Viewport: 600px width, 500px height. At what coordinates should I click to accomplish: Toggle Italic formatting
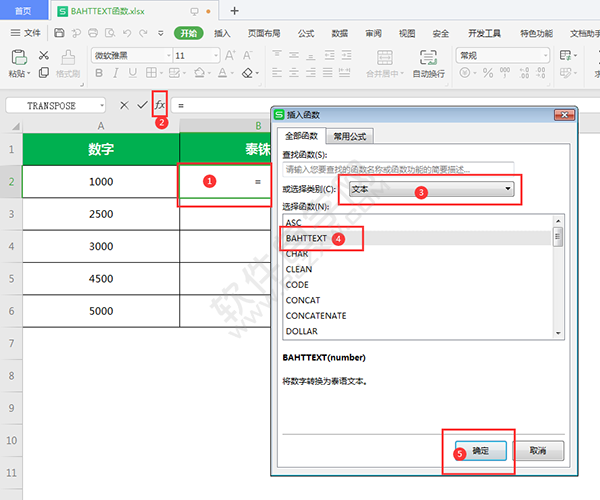click(116, 73)
